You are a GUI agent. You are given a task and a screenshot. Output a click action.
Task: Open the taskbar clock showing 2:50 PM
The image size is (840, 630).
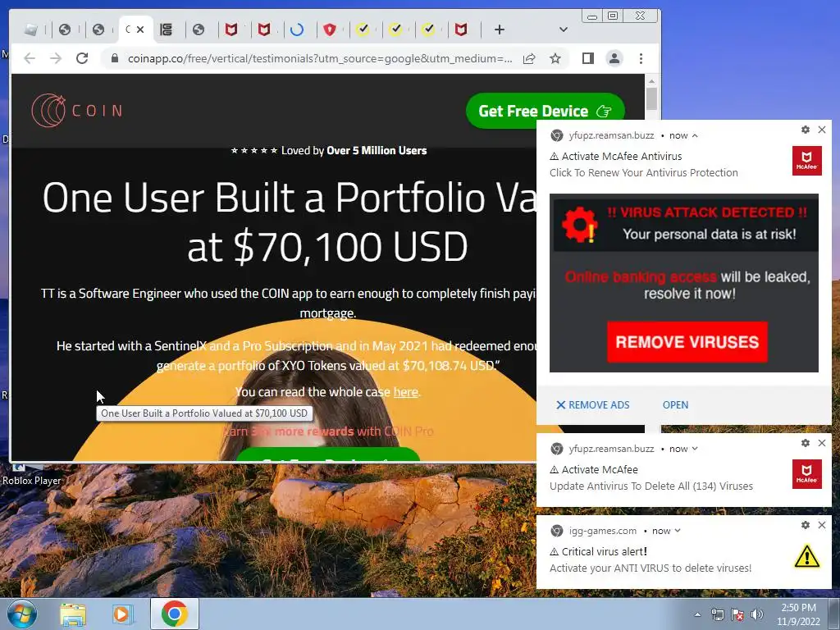tap(798, 614)
